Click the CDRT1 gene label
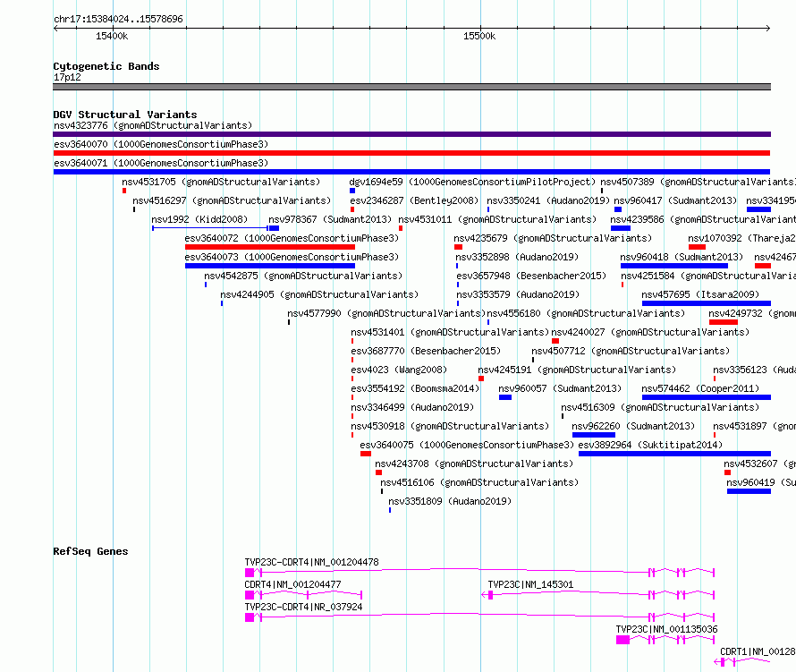The image size is (796, 672). [x=758, y=651]
